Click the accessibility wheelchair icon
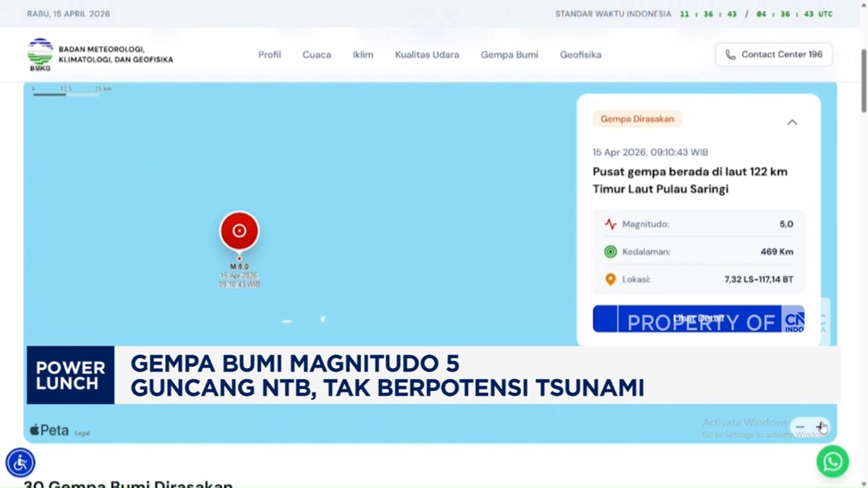 tap(20, 462)
